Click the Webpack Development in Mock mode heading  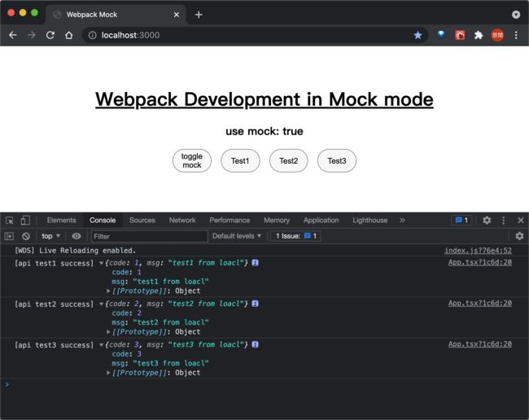pyautogui.click(x=264, y=99)
